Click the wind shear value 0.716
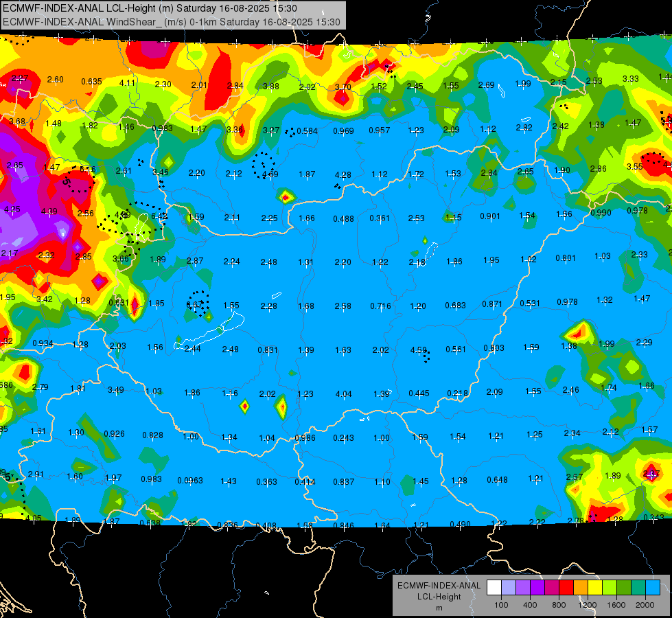Viewport: 672px width, 618px height. 380,306
